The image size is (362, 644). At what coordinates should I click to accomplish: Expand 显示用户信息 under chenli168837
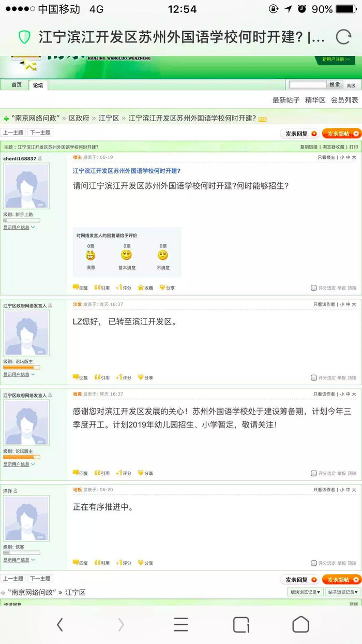[19, 227]
